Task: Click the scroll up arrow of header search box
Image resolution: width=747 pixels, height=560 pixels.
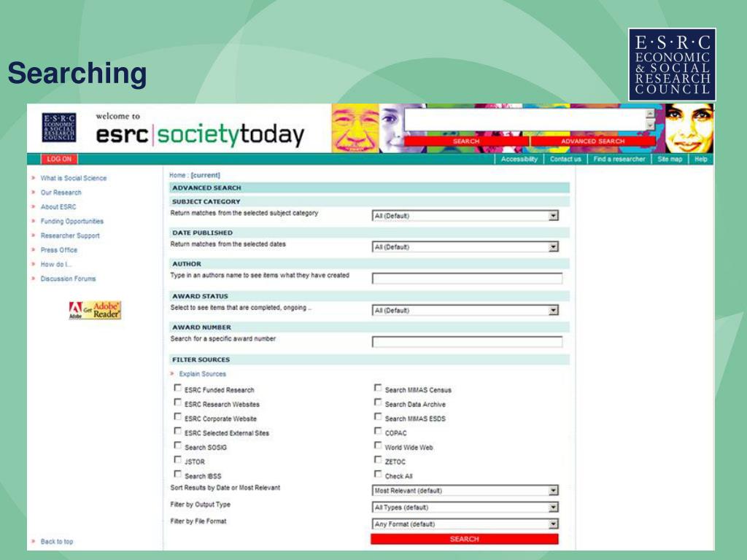Action: [x=650, y=113]
